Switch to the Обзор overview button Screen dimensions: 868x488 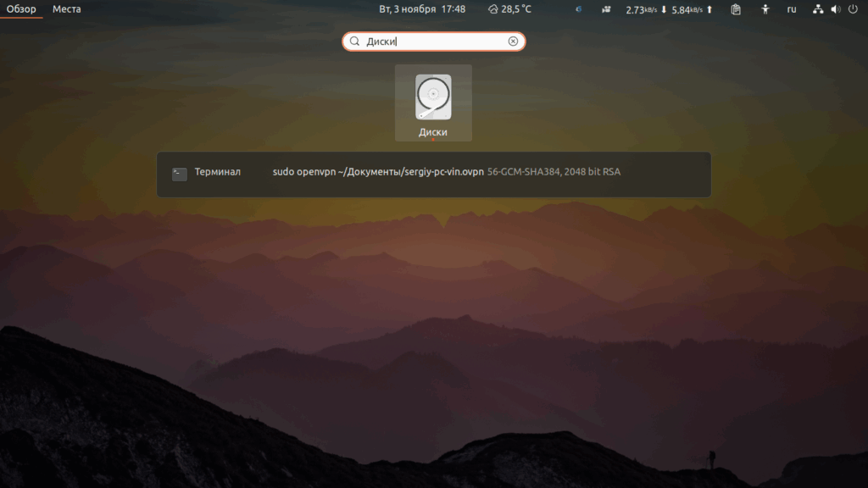(x=21, y=8)
